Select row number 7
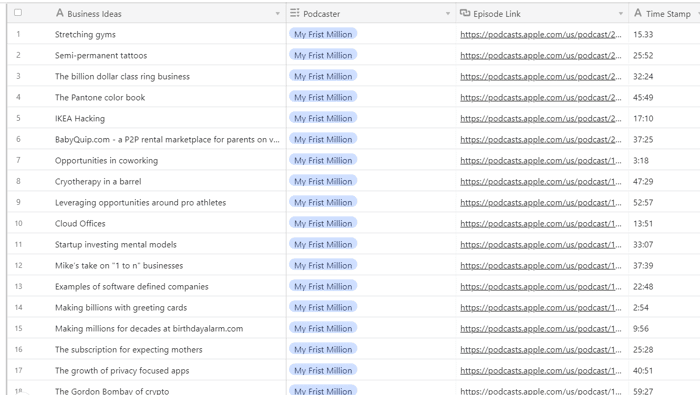The image size is (700, 395). point(18,160)
